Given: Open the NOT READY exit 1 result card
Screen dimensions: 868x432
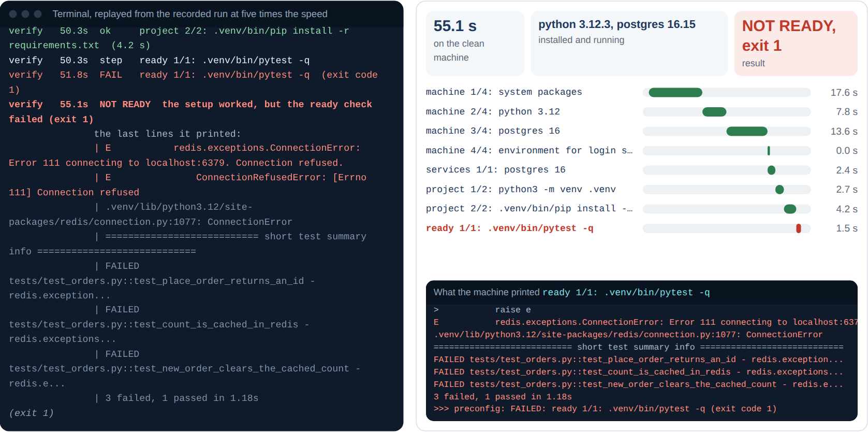Looking at the screenshot, I should [796, 44].
